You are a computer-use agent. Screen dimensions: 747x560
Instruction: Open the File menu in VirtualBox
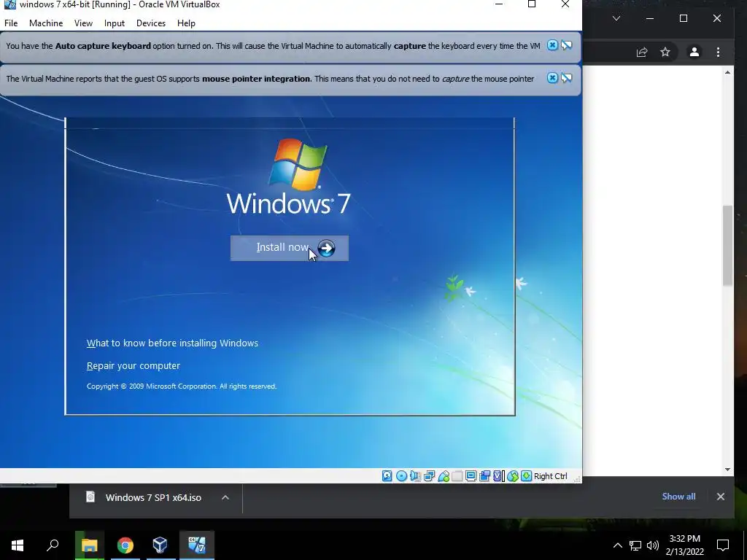11,23
